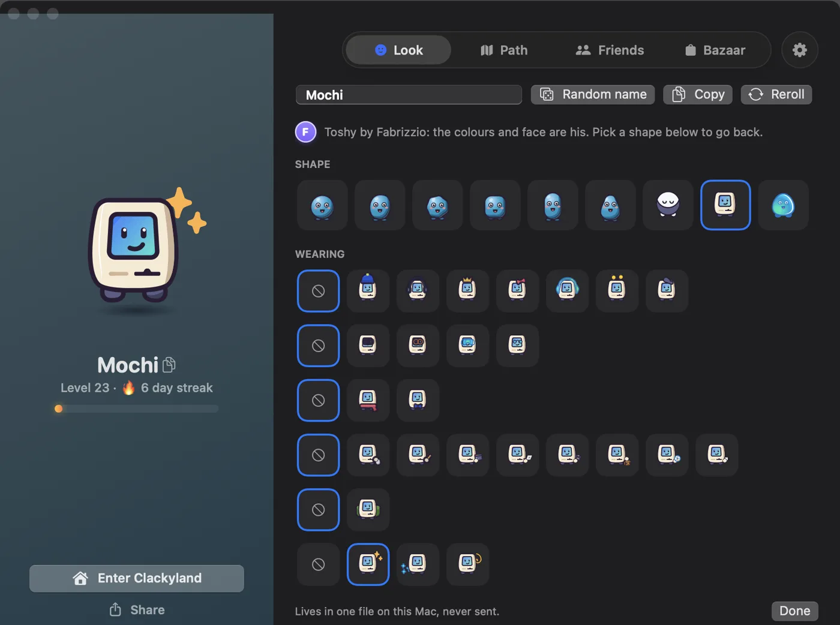Choose the teardrop-shaped blue blob

point(610,205)
